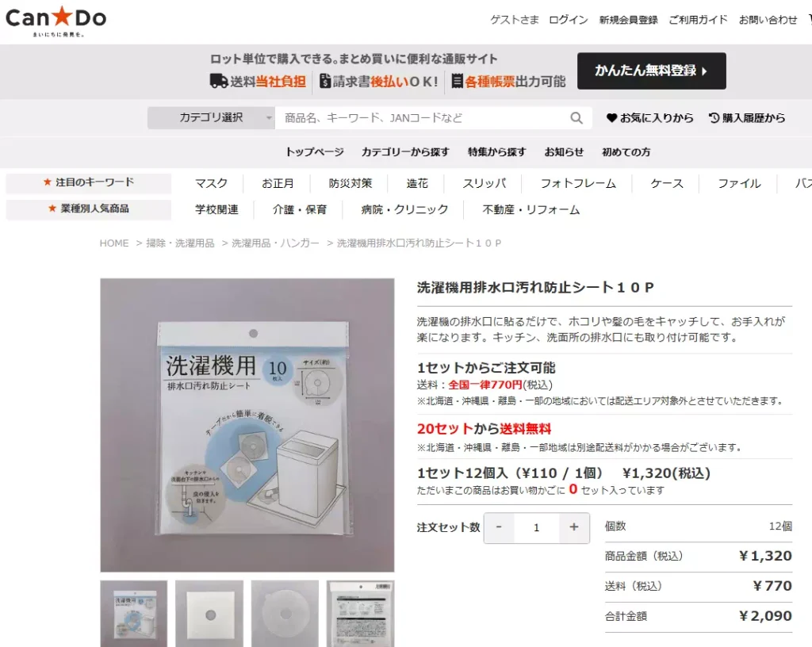Open the カテゴリ選択 dropdown

[211, 118]
